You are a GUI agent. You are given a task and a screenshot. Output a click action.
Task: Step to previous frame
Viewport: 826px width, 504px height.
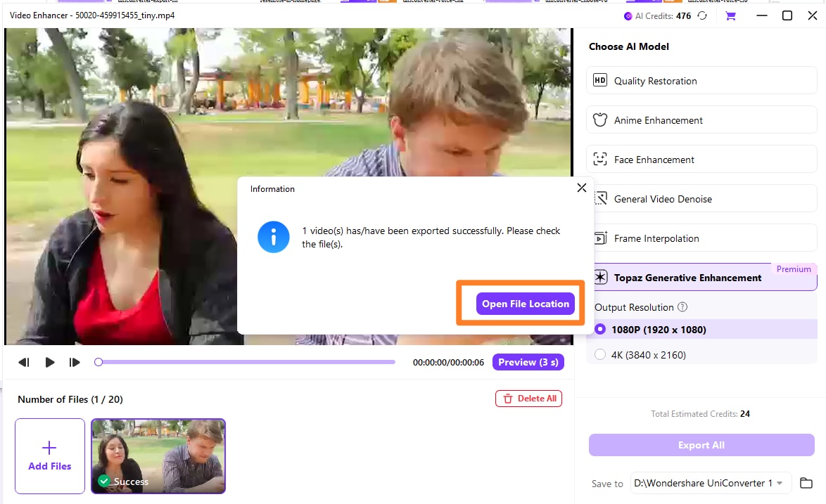tap(24, 362)
